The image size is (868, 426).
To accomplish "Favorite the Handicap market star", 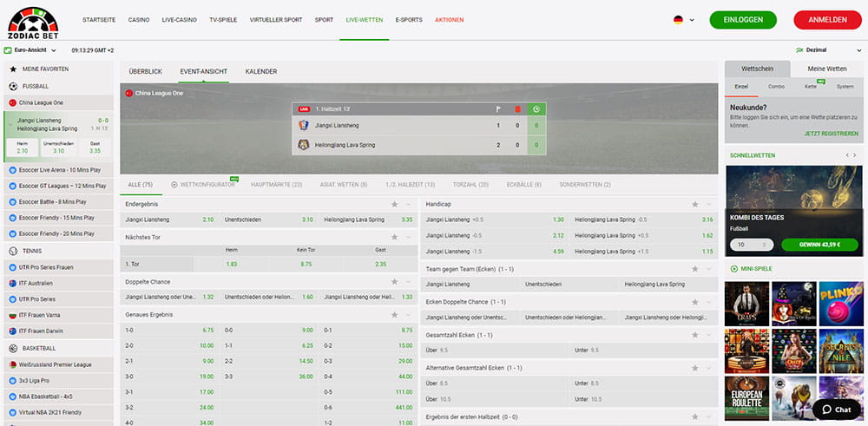I will [694, 204].
